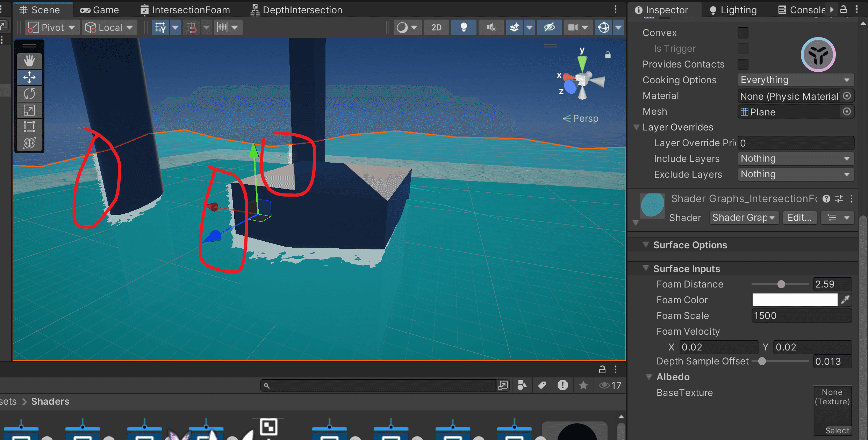This screenshot has height=440, width=868.
Task: Lock the Inspector panel
Action: tap(844, 9)
